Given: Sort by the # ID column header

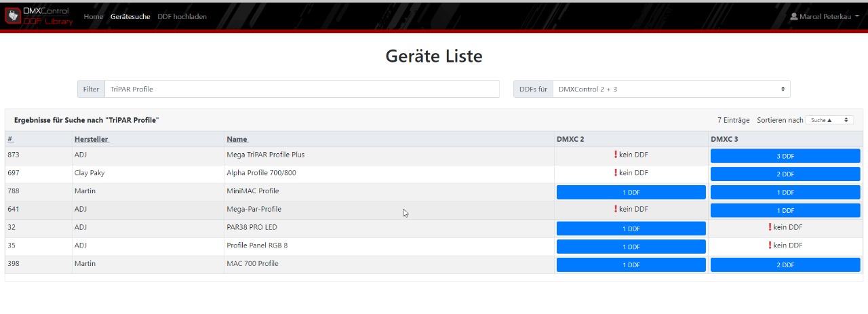Looking at the screenshot, I should point(10,139).
